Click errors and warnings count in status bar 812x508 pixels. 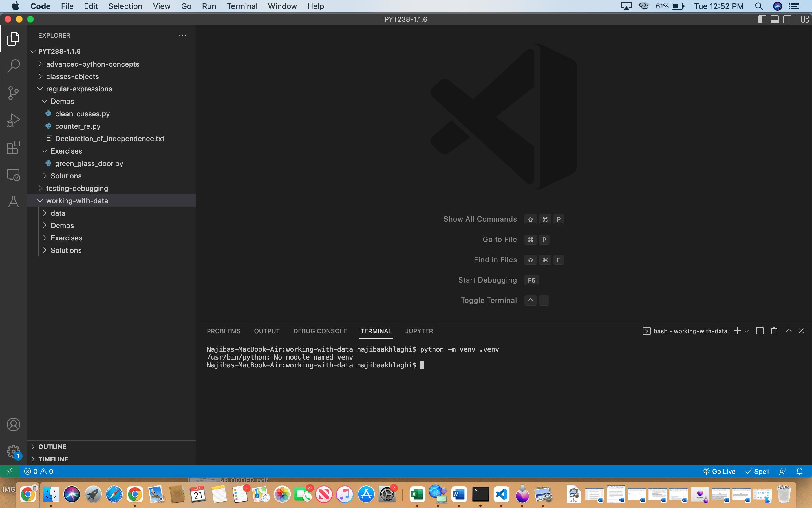39,471
